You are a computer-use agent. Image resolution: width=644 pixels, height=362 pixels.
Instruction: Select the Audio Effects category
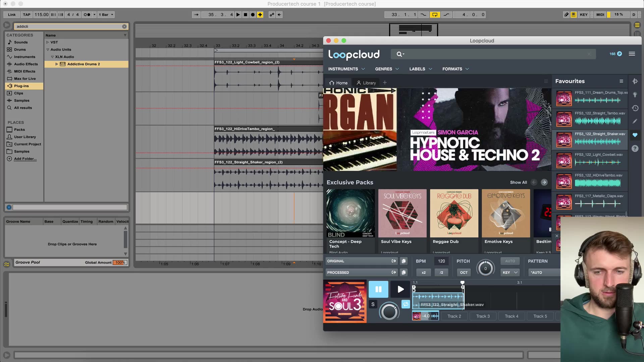(x=26, y=64)
